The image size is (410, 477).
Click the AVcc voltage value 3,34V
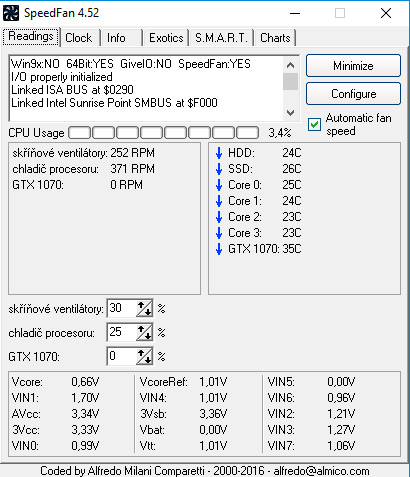[x=85, y=414]
